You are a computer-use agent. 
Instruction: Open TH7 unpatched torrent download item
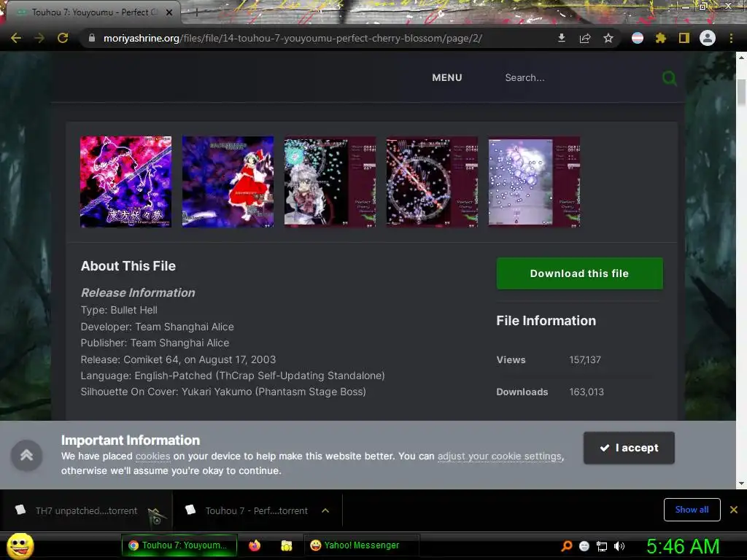click(x=86, y=510)
